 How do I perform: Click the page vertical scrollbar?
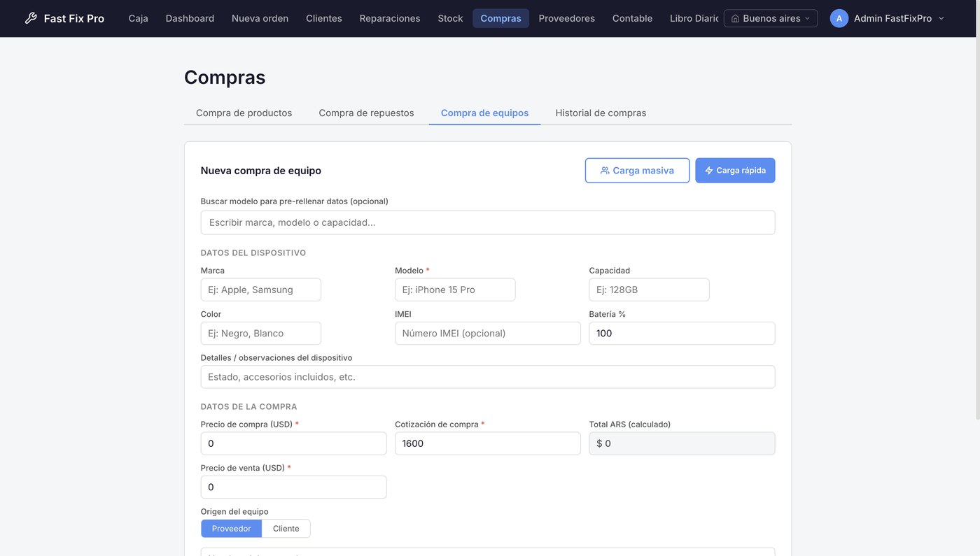pos(976,210)
